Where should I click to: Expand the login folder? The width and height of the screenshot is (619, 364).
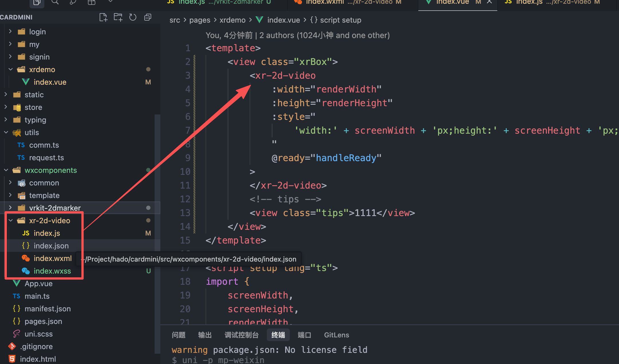point(37,32)
